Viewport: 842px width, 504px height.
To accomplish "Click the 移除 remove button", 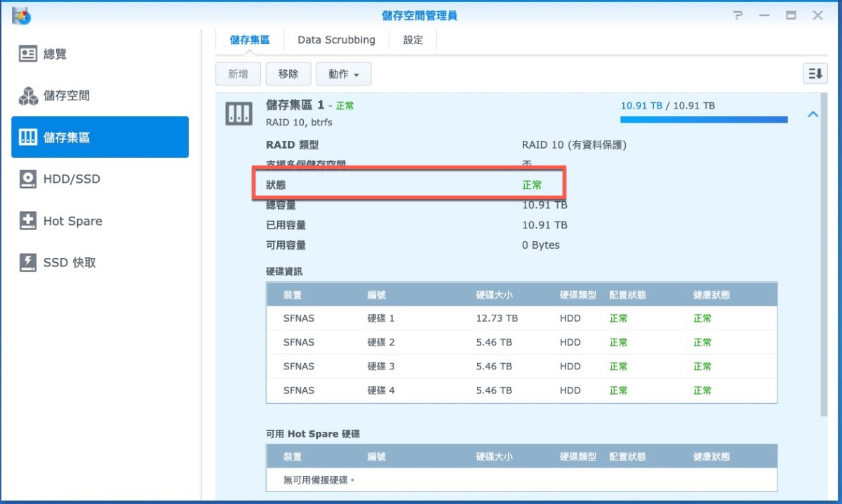I will tap(288, 74).
